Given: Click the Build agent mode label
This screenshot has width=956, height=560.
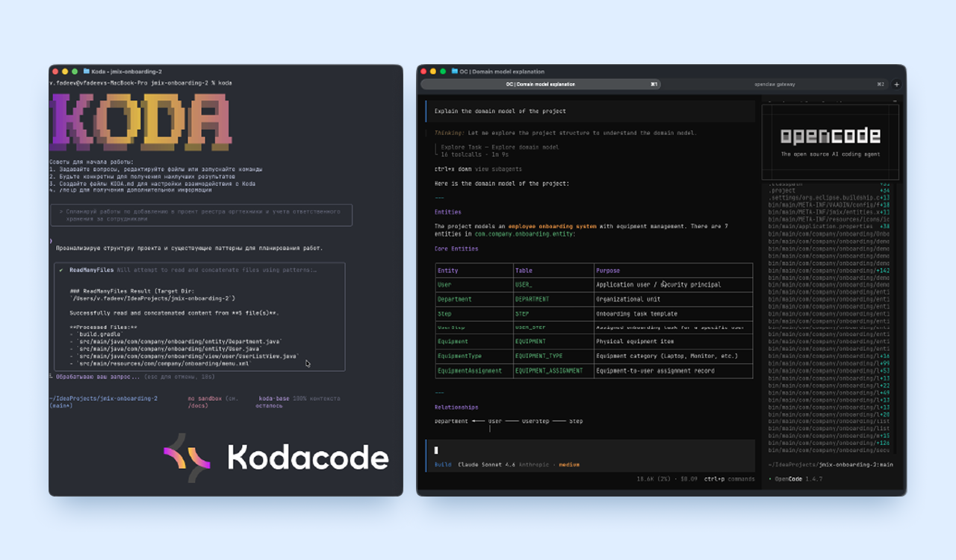Looking at the screenshot, I should [x=442, y=464].
